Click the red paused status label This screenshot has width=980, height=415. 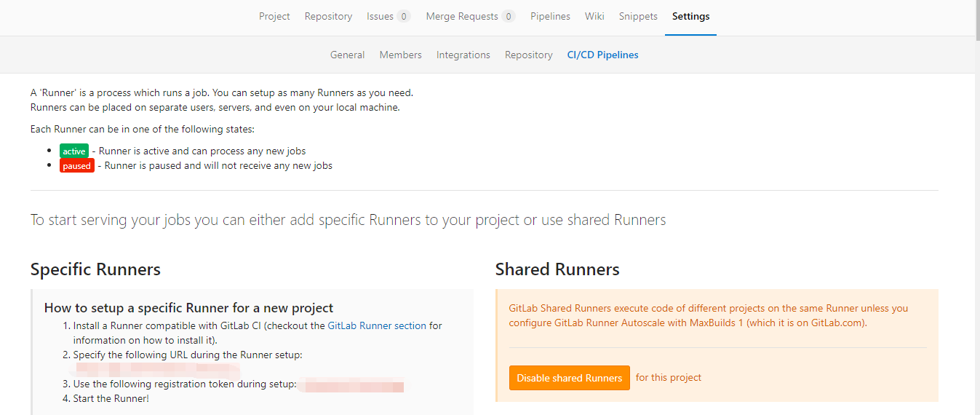(x=77, y=166)
